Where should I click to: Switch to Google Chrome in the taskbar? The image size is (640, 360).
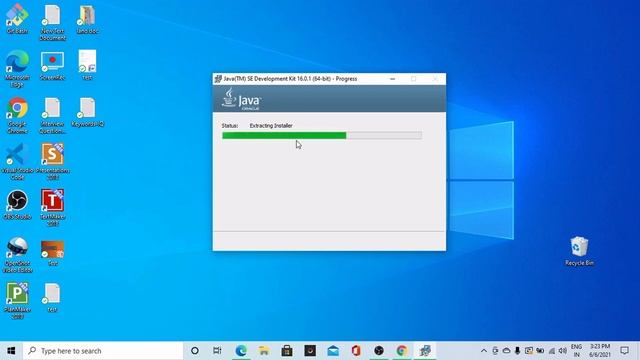tap(402, 351)
